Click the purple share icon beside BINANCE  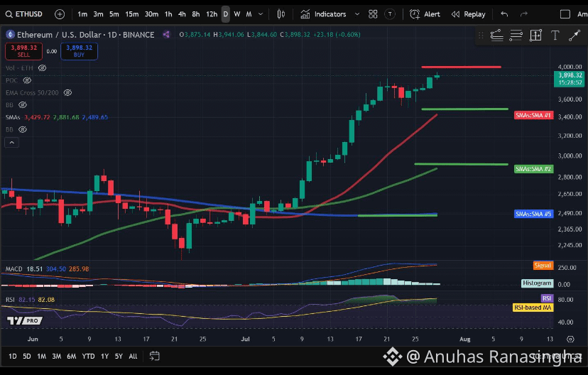(166, 35)
